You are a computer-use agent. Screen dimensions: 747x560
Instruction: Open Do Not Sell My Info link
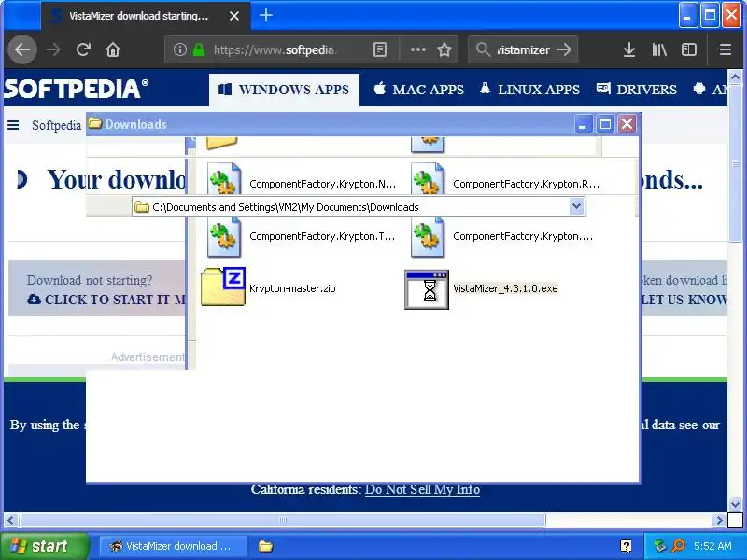click(422, 489)
